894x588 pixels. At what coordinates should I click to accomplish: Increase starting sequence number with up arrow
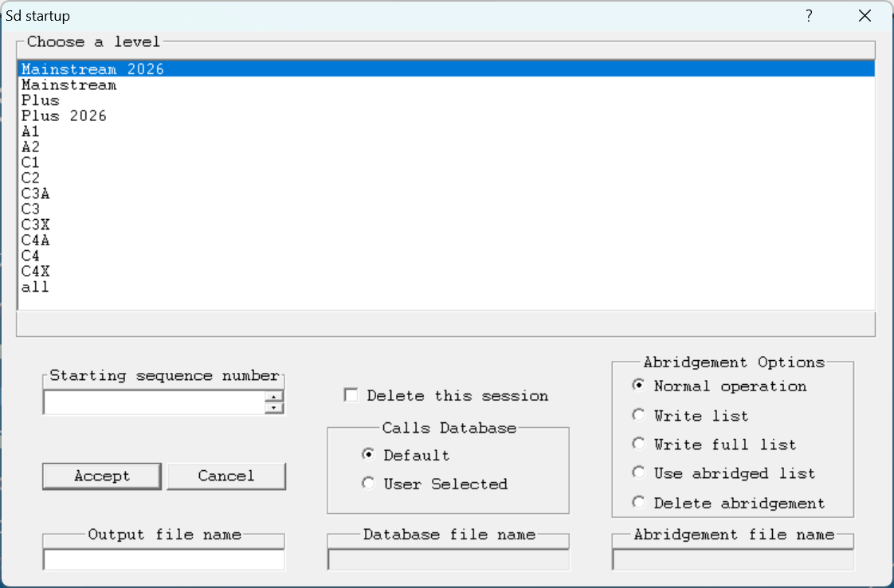274,397
